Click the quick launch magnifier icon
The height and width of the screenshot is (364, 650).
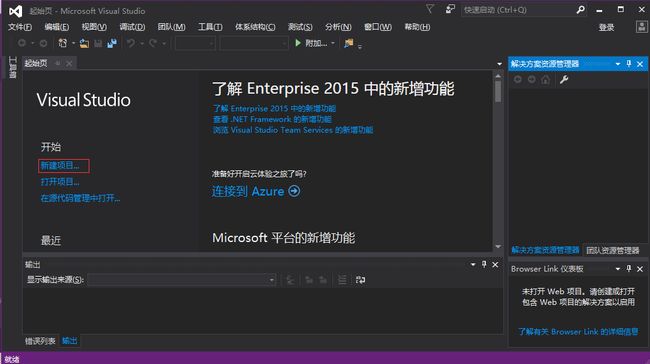(x=580, y=10)
